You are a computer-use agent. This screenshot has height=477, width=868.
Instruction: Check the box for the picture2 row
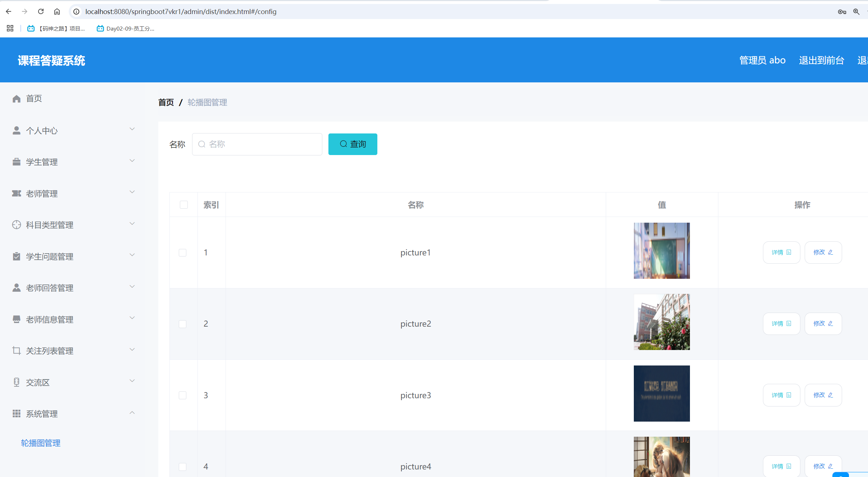pos(183,324)
